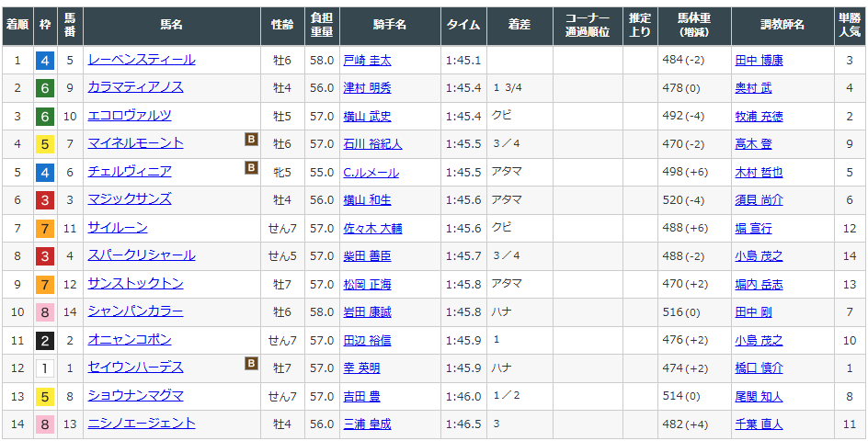Open jockey link 戸崎 圭太
Screen dimensions: 868x441
(x=367, y=60)
